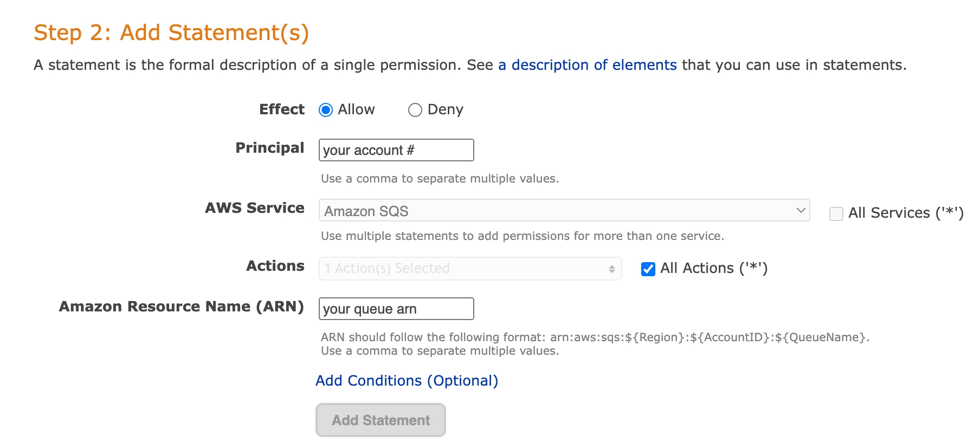Click the bold 'Principal' field label
Viewport: 980px width, 443px height.
(269, 148)
